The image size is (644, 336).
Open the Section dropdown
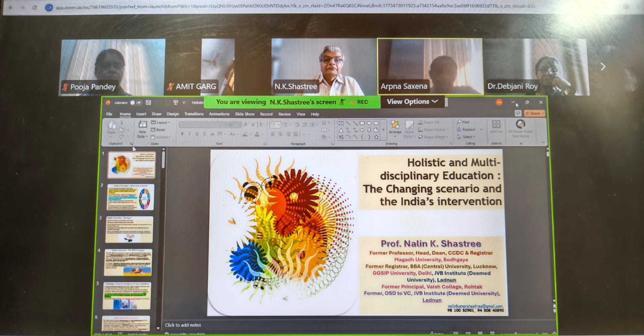161,137
